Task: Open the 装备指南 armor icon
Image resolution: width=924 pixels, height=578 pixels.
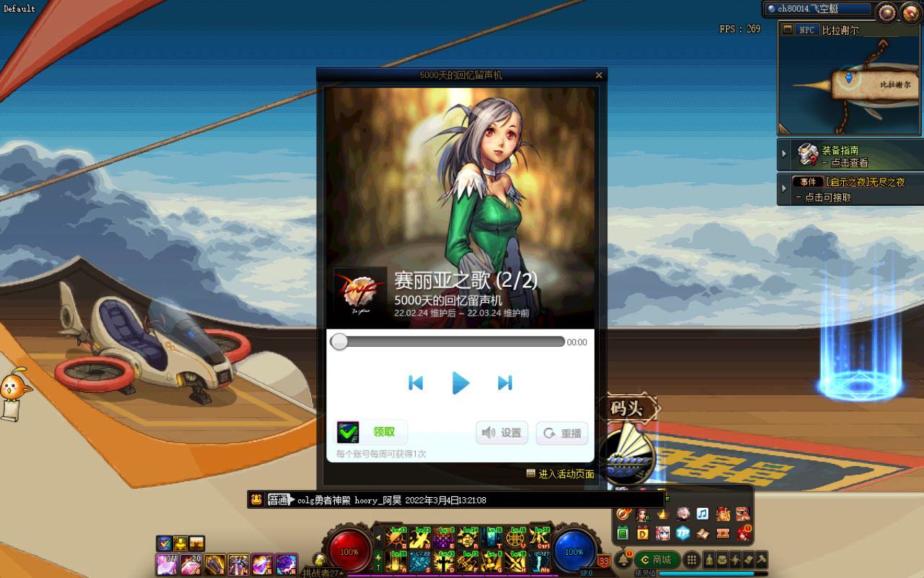Action: 808,154
